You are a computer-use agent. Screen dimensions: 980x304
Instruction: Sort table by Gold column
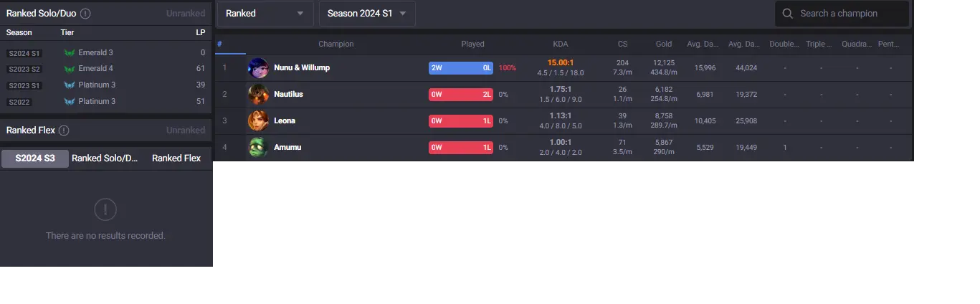(664, 44)
